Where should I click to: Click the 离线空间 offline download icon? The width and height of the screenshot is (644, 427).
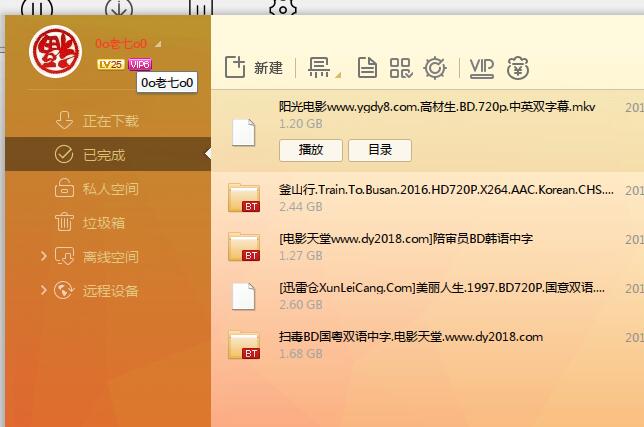(x=64, y=256)
